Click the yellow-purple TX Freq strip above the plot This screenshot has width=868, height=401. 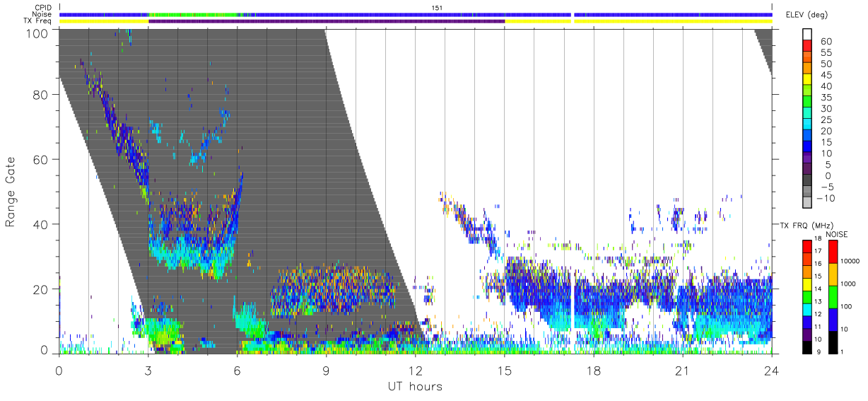(x=416, y=21)
